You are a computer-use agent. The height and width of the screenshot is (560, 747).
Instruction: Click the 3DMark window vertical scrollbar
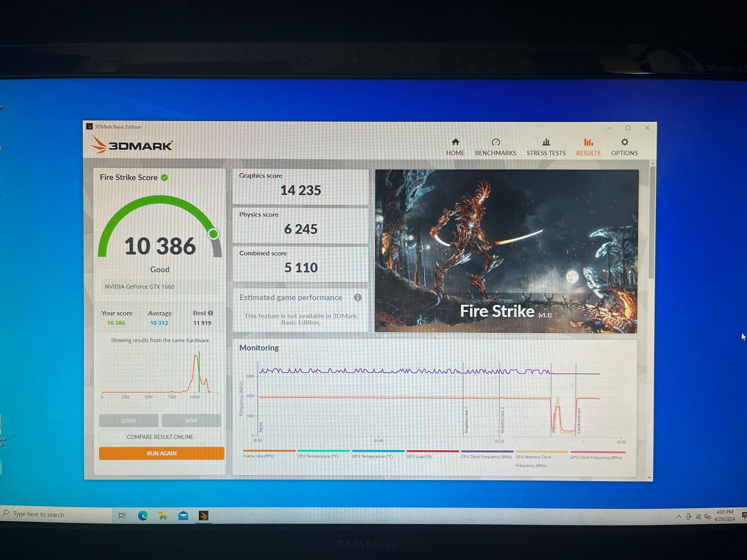[x=653, y=222]
